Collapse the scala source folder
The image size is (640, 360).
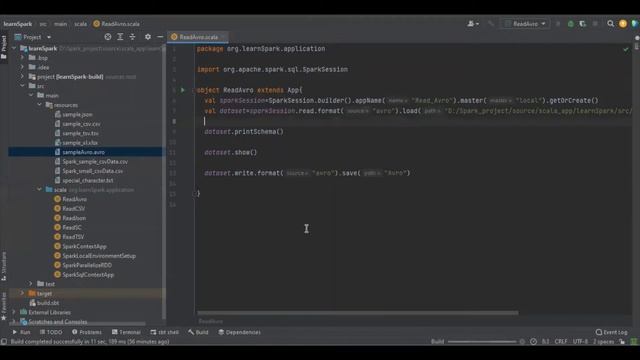click(40, 189)
